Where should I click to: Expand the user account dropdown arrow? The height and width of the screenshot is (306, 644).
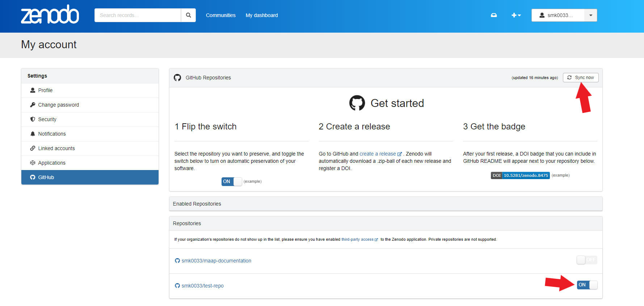coord(591,15)
